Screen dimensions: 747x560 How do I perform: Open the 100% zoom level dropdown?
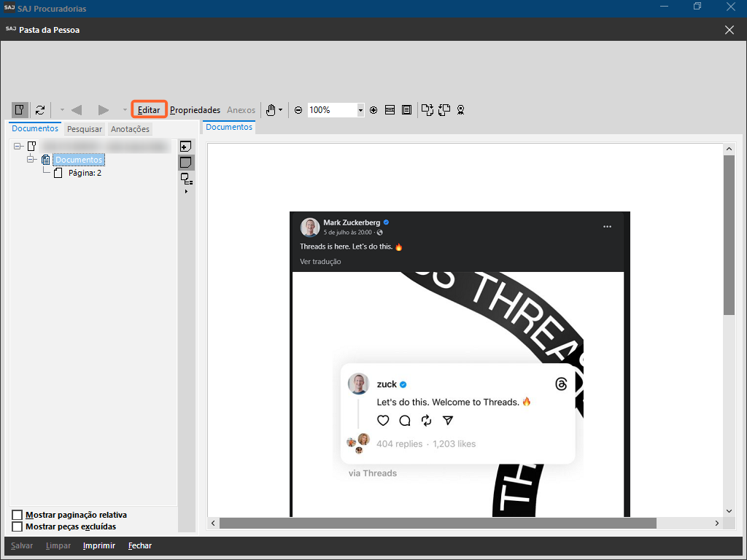(x=360, y=110)
